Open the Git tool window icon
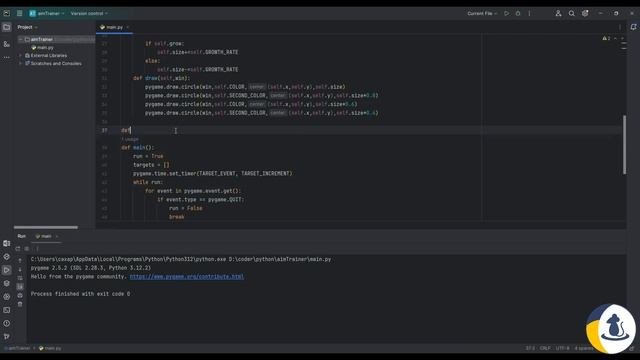The image size is (640, 360). [x=7, y=336]
